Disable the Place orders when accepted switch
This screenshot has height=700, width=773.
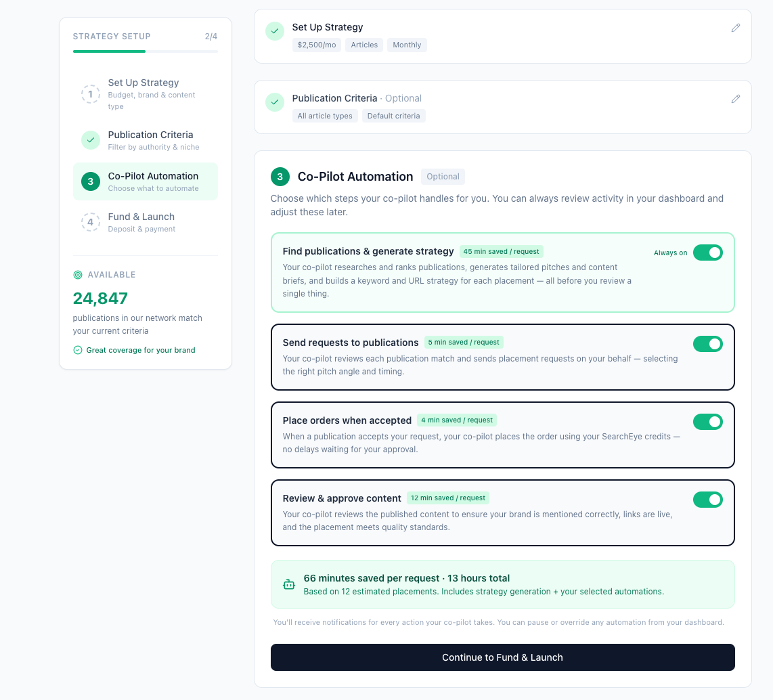708,421
